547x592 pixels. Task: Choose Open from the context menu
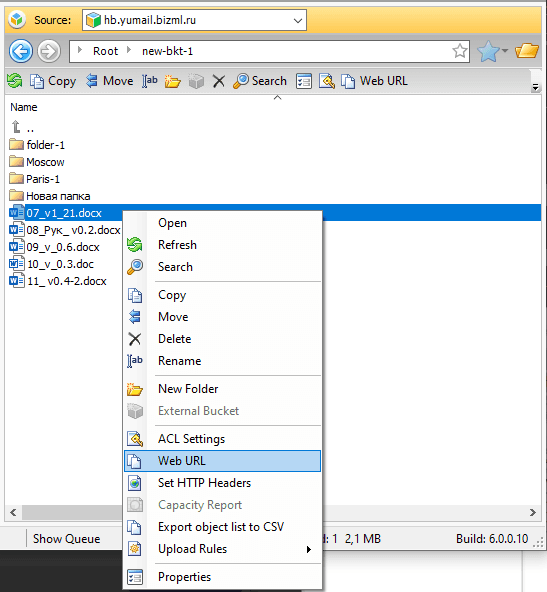(x=223, y=223)
